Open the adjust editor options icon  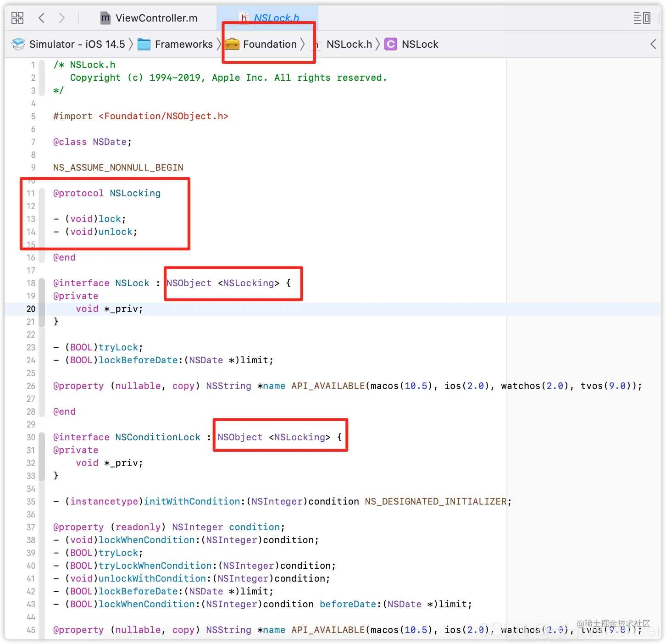coord(638,18)
